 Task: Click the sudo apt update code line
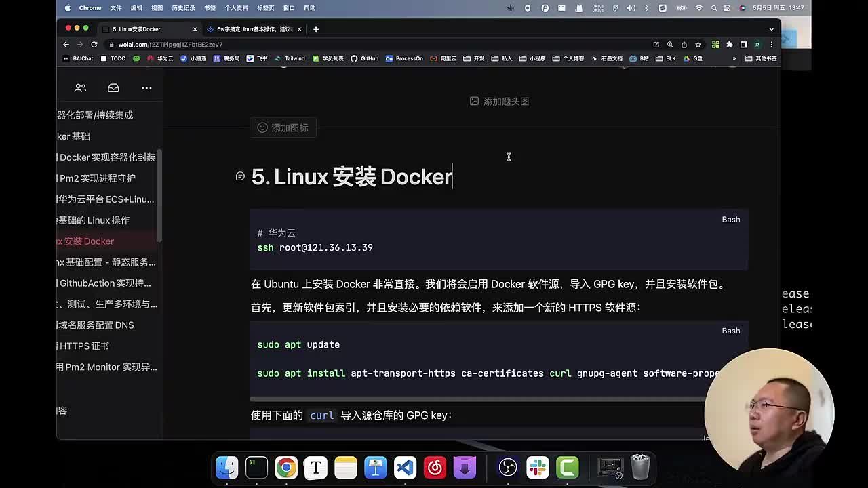[x=298, y=344]
